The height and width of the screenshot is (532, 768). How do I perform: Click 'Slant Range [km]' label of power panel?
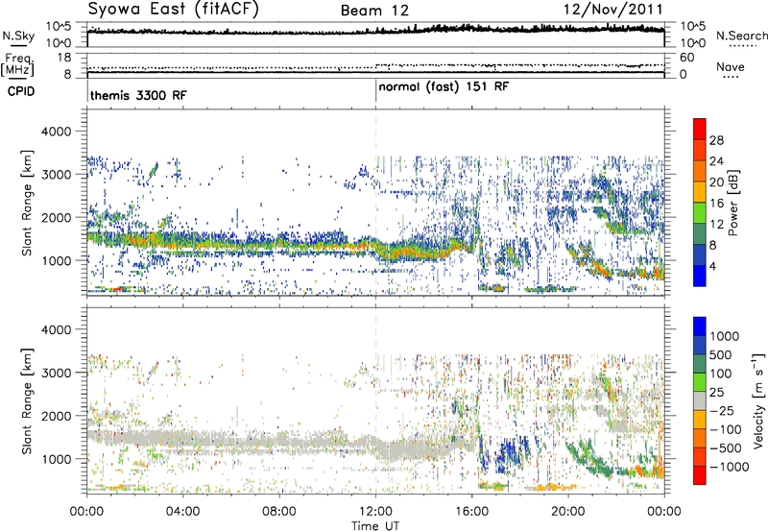coord(27,203)
